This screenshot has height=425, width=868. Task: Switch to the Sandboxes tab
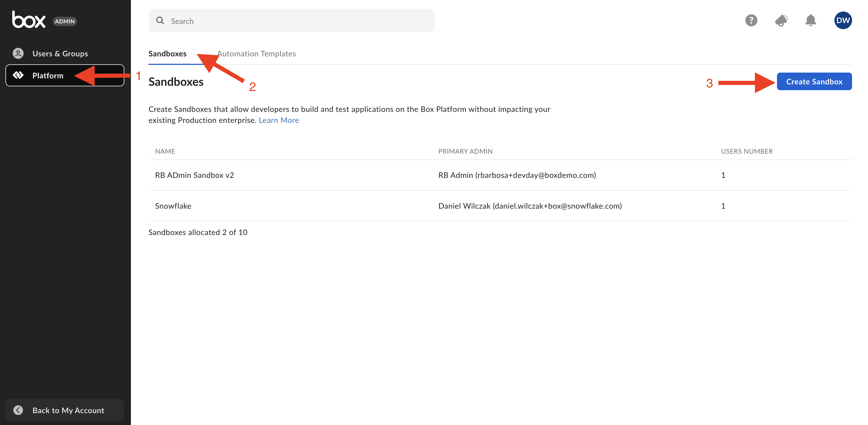(x=167, y=54)
